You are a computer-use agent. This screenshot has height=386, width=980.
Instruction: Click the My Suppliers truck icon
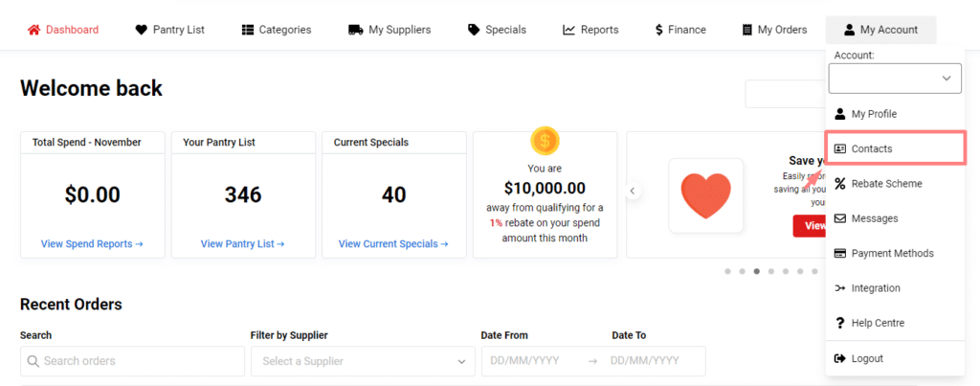[356, 30]
